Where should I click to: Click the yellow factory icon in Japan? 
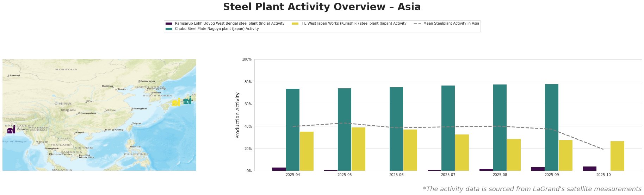tap(176, 102)
